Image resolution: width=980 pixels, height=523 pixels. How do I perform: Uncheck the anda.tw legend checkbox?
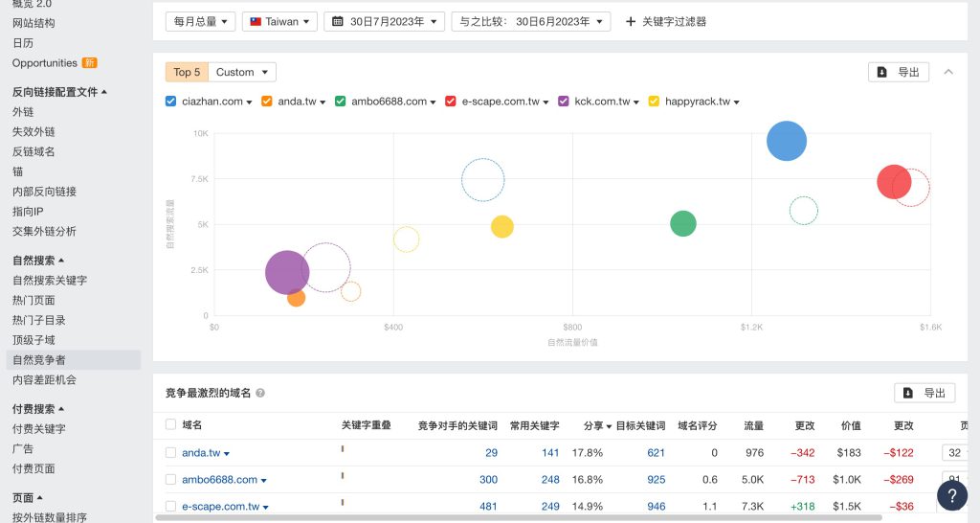click(x=266, y=102)
